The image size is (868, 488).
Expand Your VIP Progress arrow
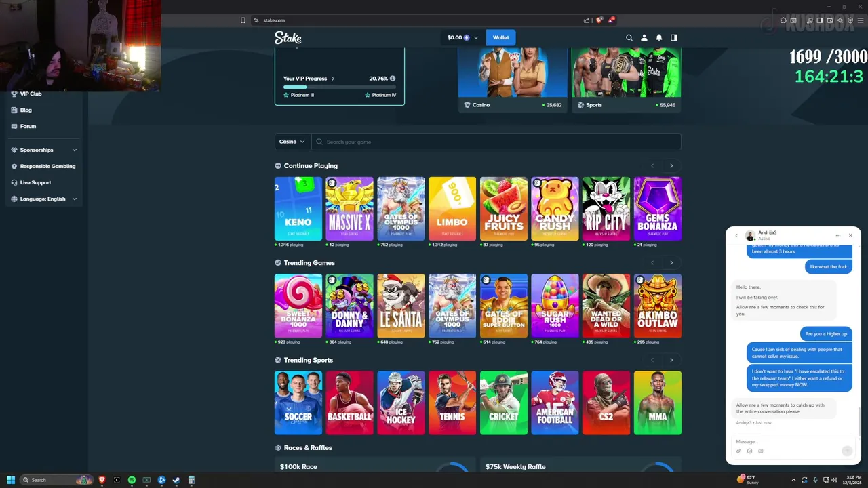coord(333,79)
